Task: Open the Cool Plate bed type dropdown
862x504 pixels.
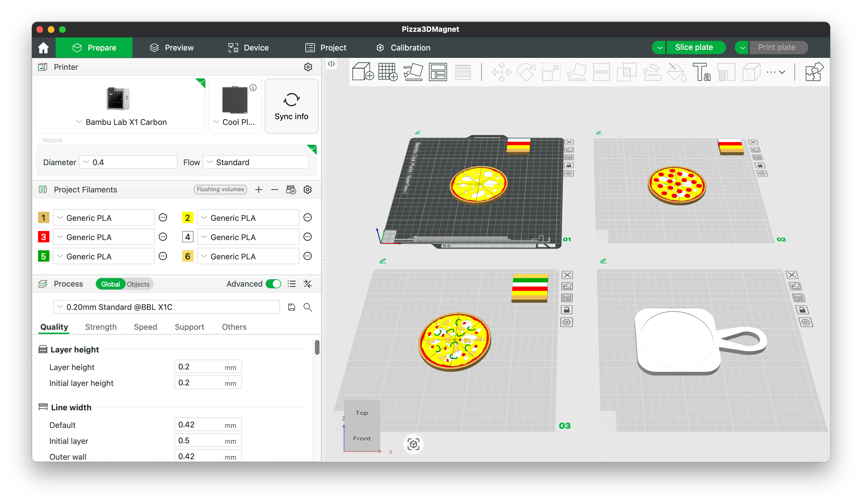Action: click(234, 122)
